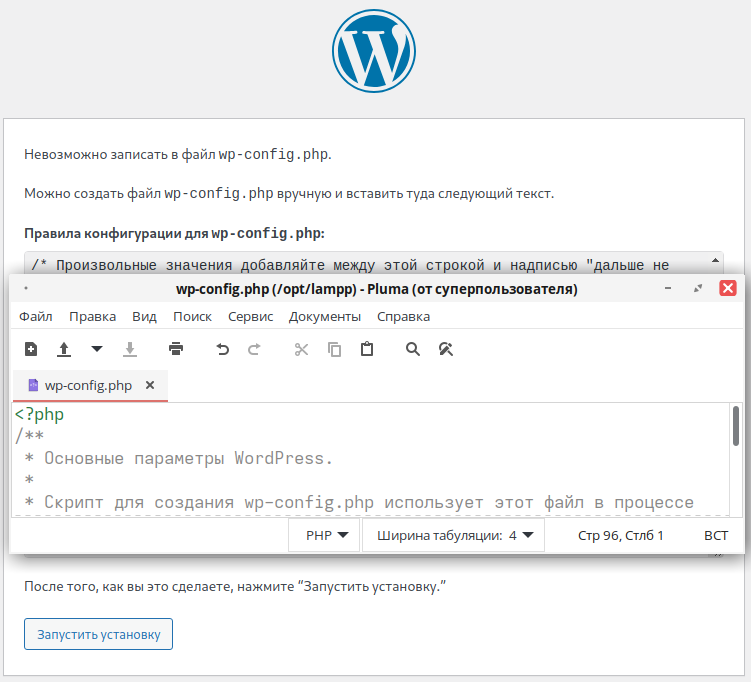
Task: Click Pluma title bar text
Action: [376, 289]
